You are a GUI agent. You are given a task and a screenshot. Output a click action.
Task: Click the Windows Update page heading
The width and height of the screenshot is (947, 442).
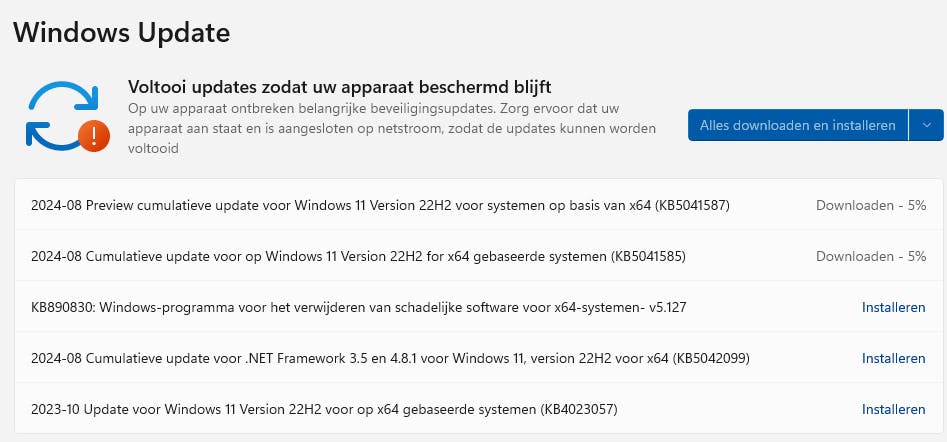(121, 32)
